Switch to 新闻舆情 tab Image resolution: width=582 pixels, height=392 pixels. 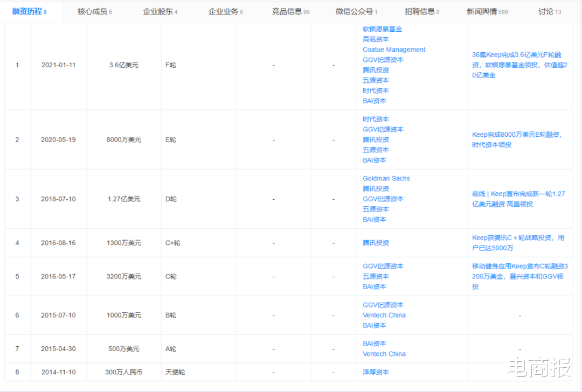coord(487,11)
